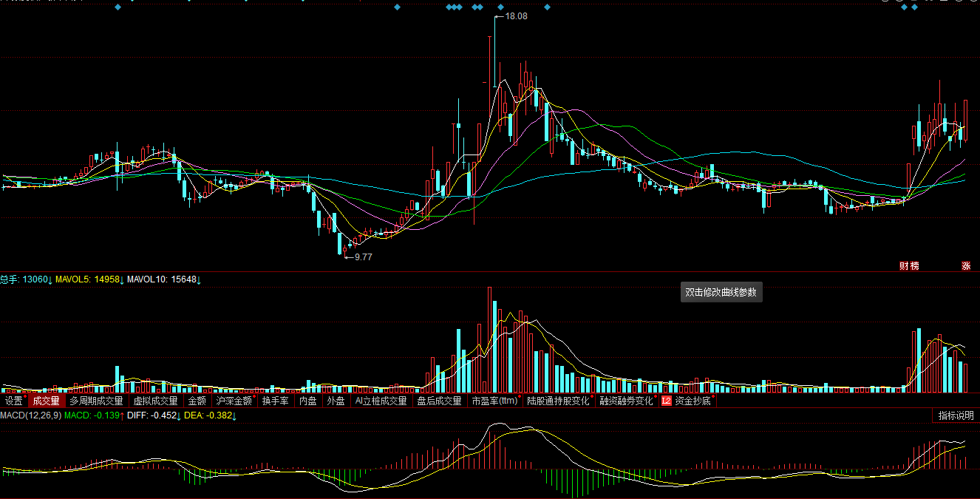
Task: Open 沪深金额 indicator tab
Action: 234,401
